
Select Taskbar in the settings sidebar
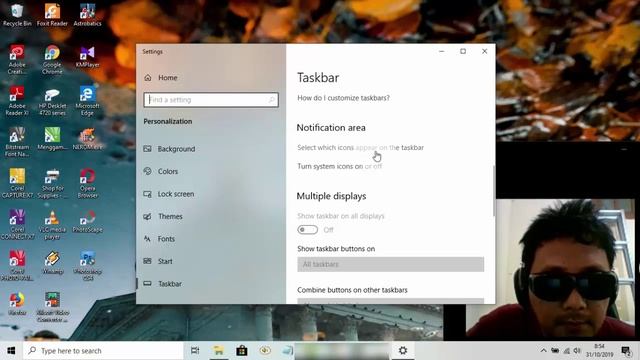(170, 284)
